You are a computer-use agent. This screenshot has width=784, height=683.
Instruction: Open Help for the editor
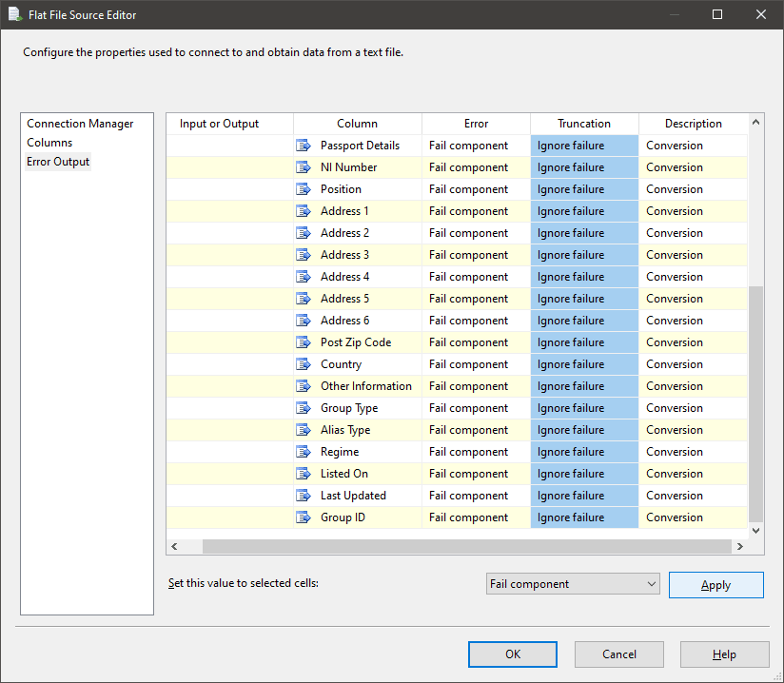click(x=724, y=654)
